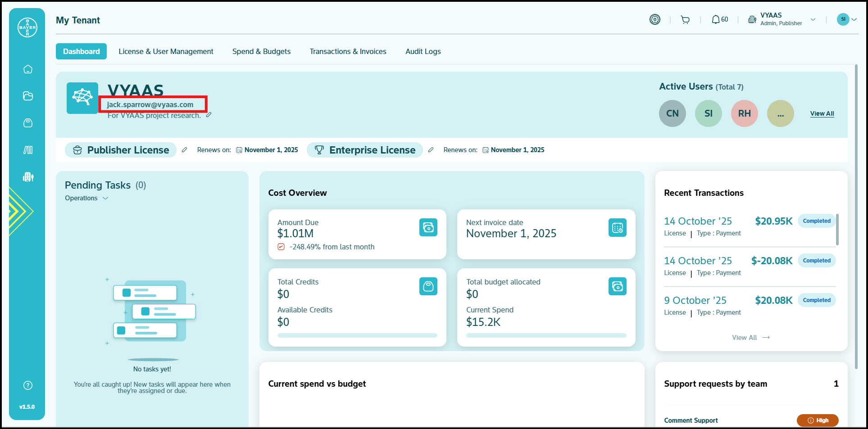Edit the Publisher License pencil icon
The height and width of the screenshot is (429, 868).
pyautogui.click(x=184, y=150)
